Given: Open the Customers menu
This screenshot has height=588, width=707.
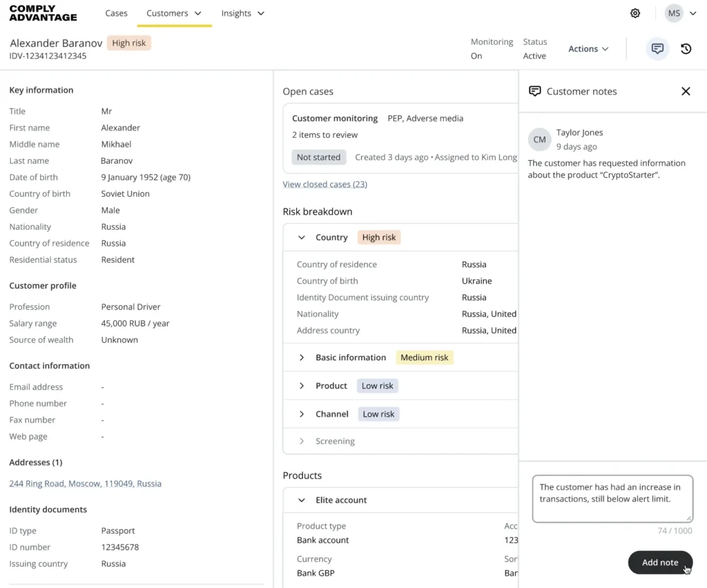Looking at the screenshot, I should 174,13.
